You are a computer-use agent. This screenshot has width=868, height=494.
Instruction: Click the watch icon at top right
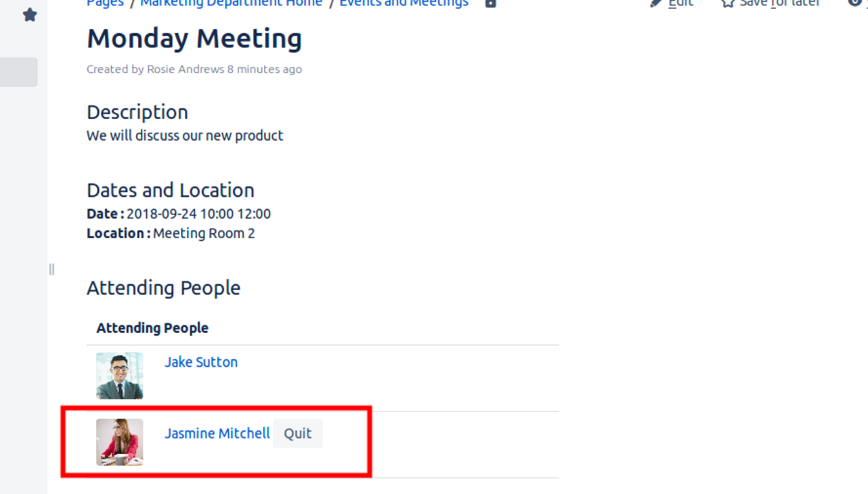[x=854, y=3]
